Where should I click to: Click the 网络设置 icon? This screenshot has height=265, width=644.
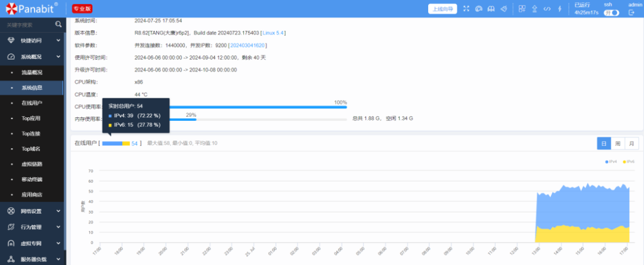pos(11,211)
